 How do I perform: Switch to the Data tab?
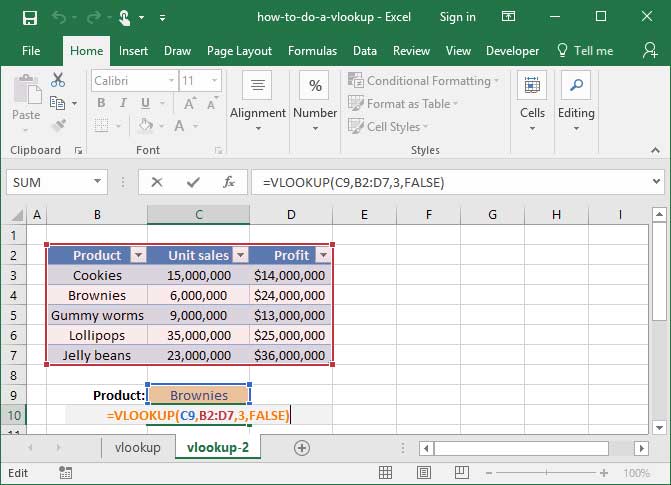coord(365,51)
